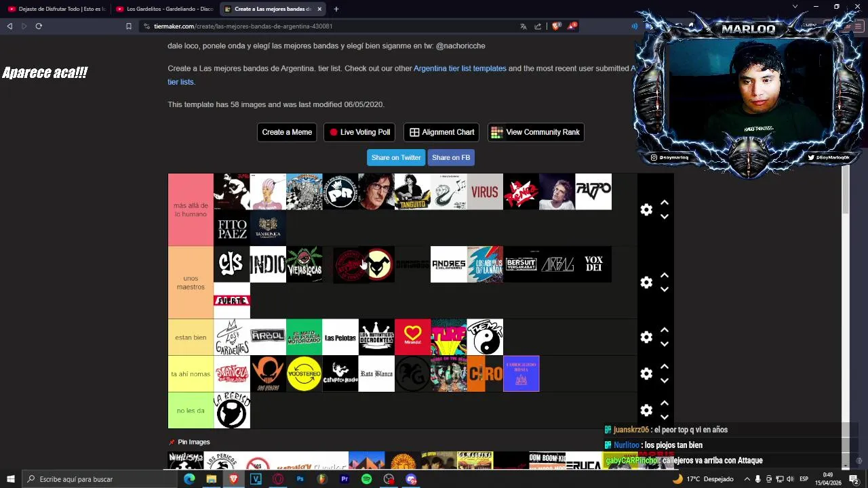Screen dimensions: 868x488
Task: Reload the current page
Action: pyautogui.click(x=39, y=26)
